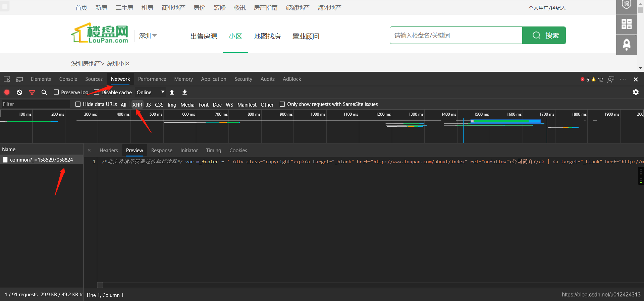
Task: Filter requests by Img
Action: point(172,105)
